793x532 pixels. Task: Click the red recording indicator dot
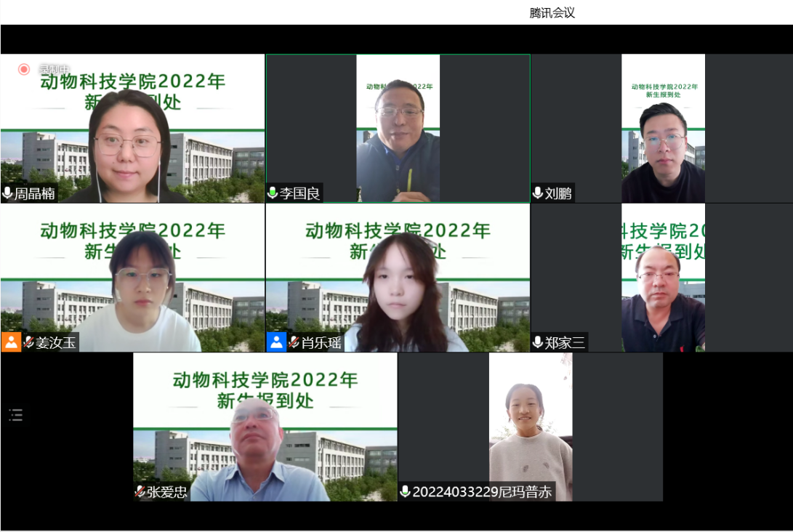point(24,69)
